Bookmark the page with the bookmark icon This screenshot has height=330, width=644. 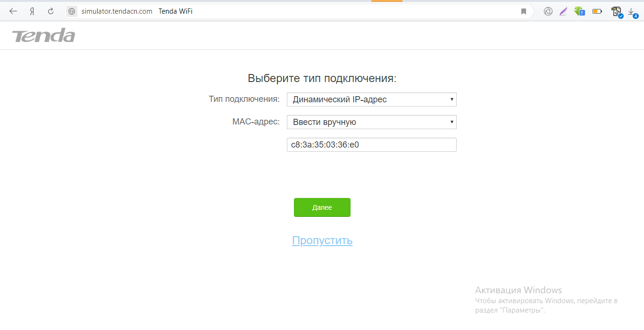click(524, 11)
